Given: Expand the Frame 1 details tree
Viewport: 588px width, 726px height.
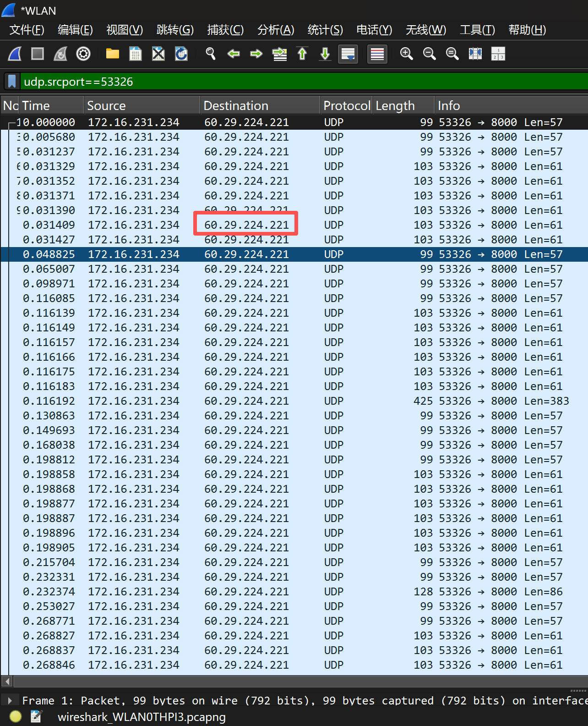Looking at the screenshot, I should (10, 700).
